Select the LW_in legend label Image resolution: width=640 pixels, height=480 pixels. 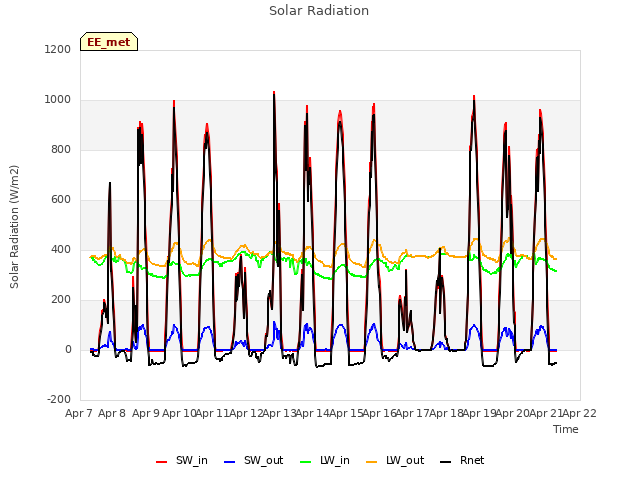pyautogui.click(x=335, y=460)
